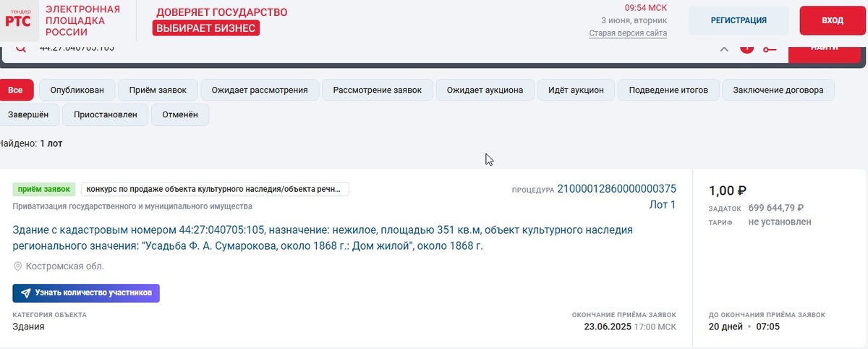Viewport: 868px width, 349px height.
Task: Click the 20 дней remaining time
Action: 726,327
